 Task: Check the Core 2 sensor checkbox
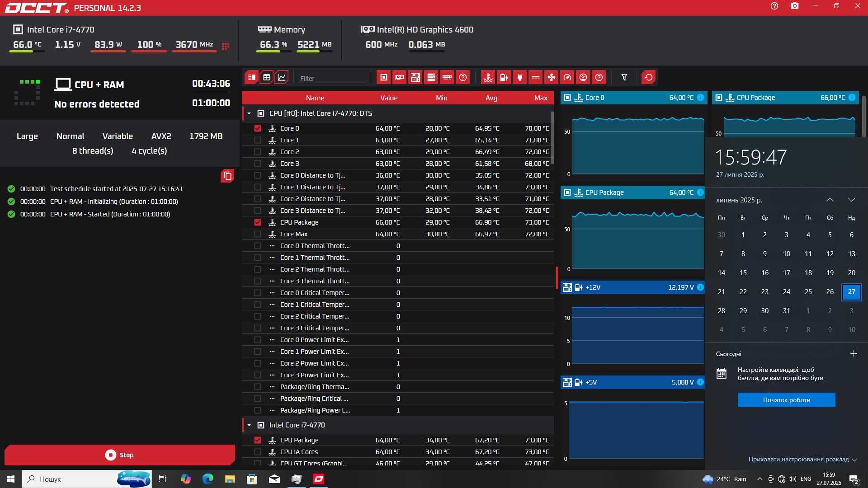coord(258,152)
